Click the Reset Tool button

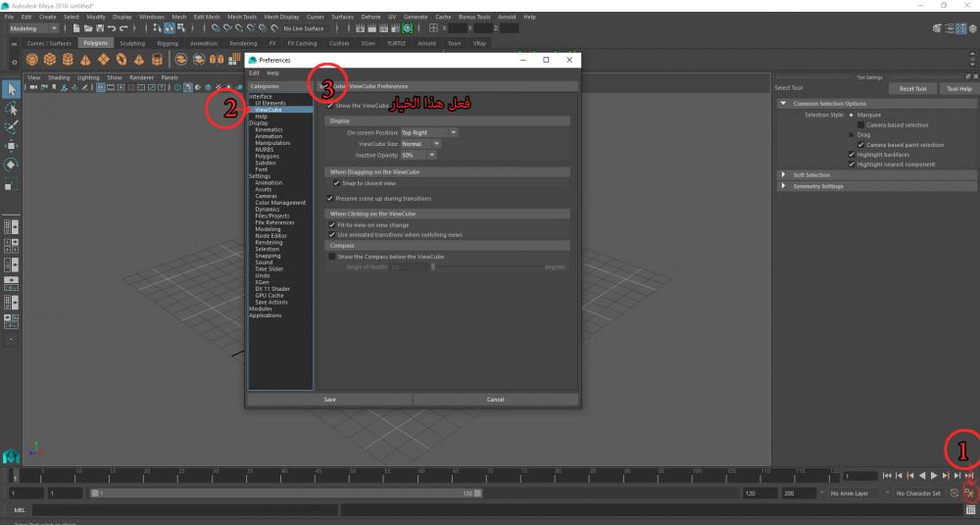[x=913, y=89]
